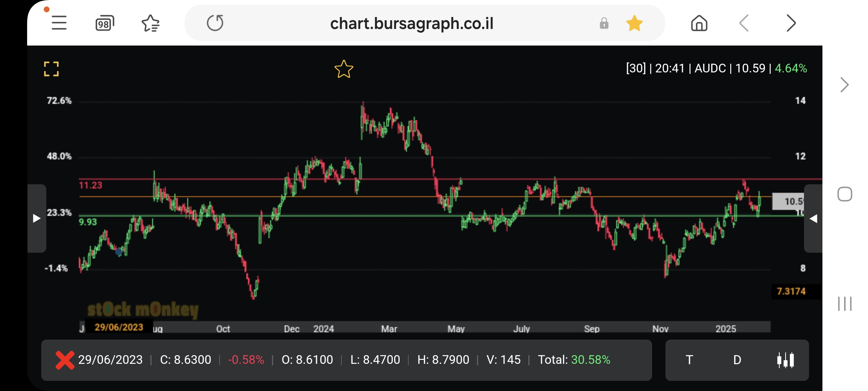Navigate forward with right arrow
This screenshot has height=391, width=868.
(x=791, y=23)
